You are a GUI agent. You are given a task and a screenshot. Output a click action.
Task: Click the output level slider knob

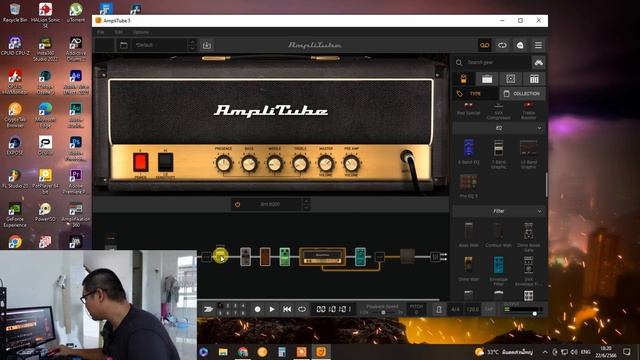point(535,313)
